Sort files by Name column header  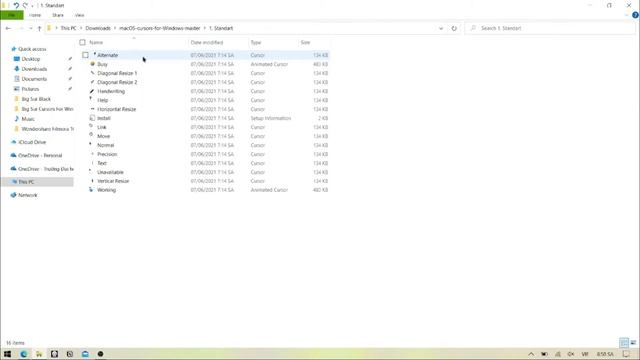pyautogui.click(x=96, y=42)
